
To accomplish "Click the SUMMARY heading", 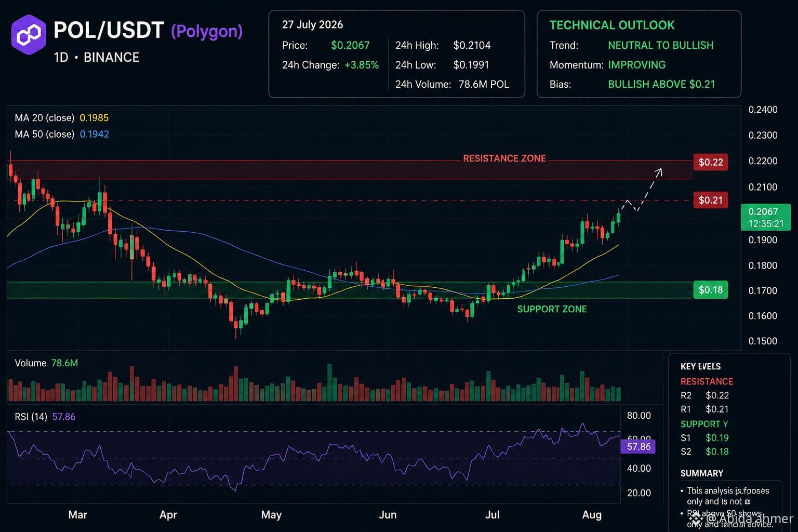I will 701,473.
